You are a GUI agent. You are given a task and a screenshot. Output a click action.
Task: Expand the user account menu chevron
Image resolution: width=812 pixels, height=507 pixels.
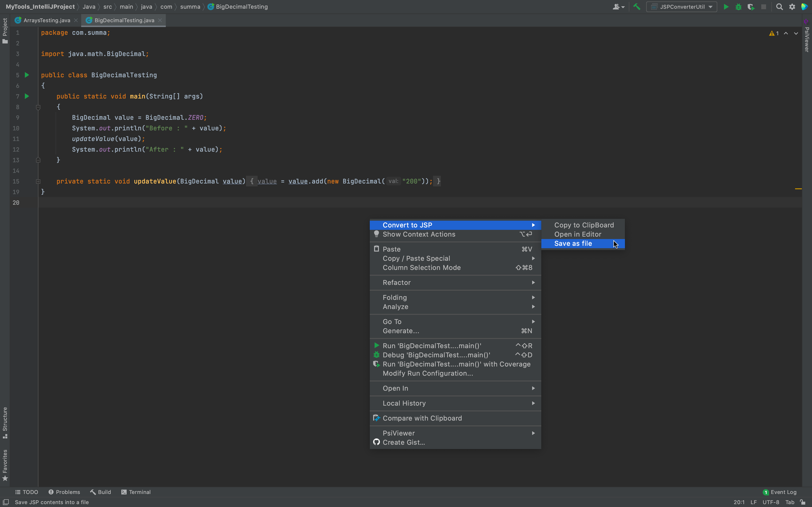623,7
